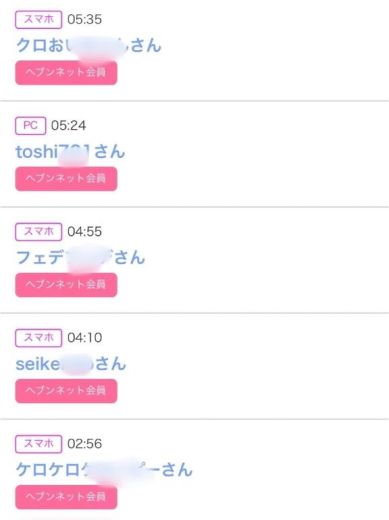Click the 05:35 timestamp

(85, 19)
